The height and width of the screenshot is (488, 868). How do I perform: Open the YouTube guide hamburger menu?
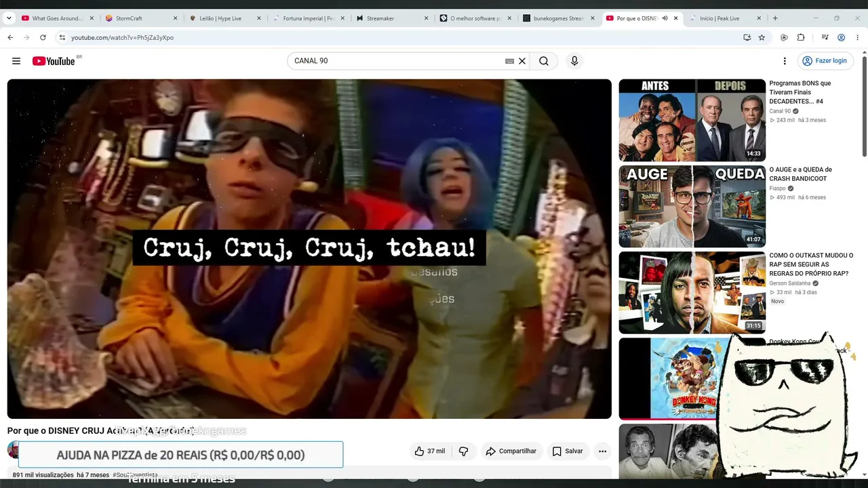(x=16, y=61)
